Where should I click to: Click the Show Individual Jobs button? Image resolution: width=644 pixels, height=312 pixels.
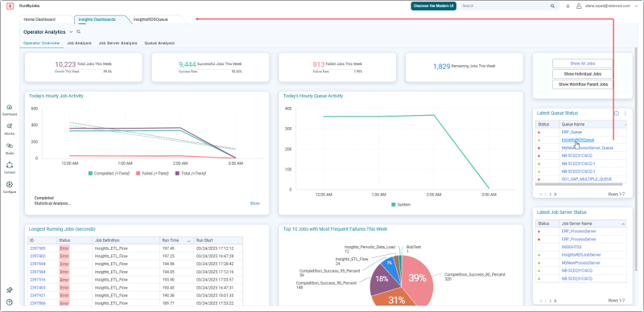582,74
